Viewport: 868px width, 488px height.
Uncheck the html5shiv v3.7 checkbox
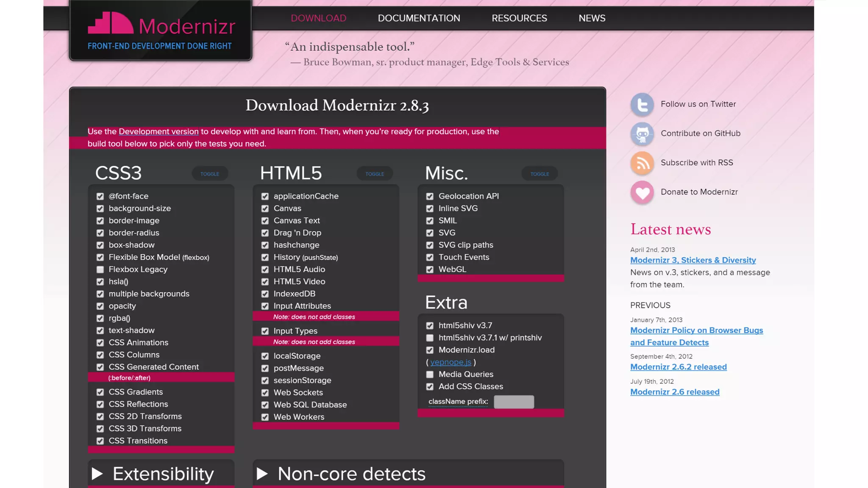click(x=430, y=326)
